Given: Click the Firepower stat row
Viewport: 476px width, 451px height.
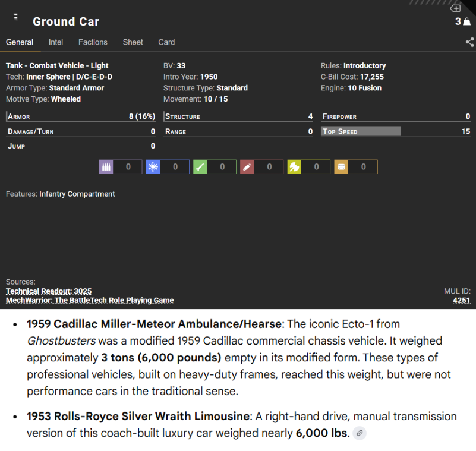Looking at the screenshot, I should tap(396, 116).
